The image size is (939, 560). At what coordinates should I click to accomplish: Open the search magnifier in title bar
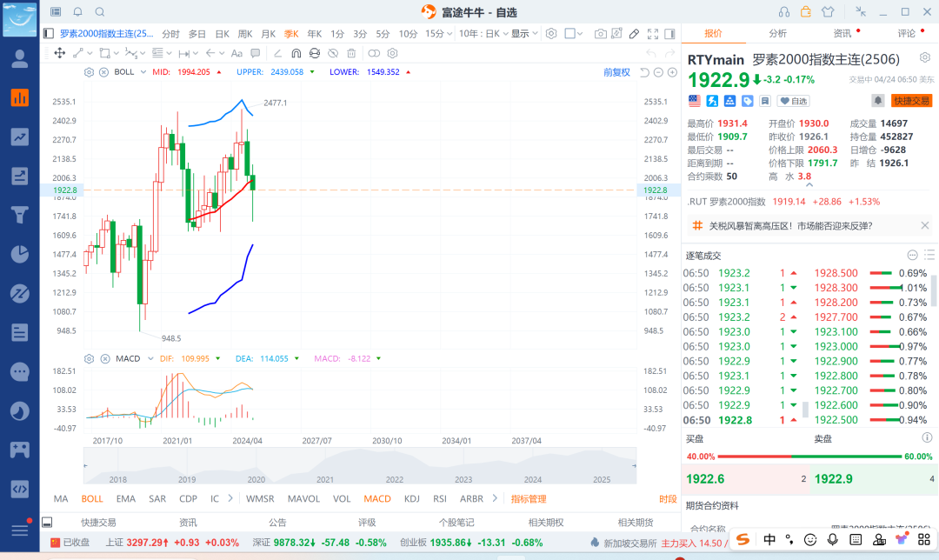(x=100, y=12)
